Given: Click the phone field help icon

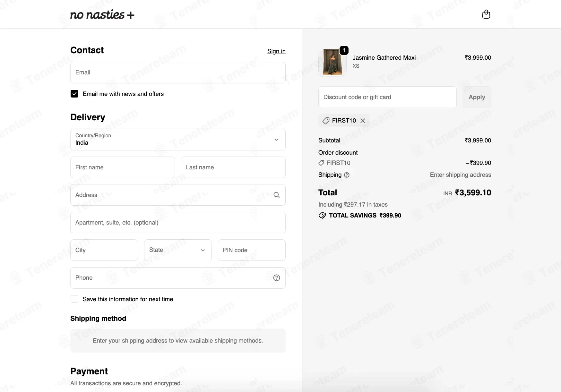Looking at the screenshot, I should pyautogui.click(x=276, y=278).
